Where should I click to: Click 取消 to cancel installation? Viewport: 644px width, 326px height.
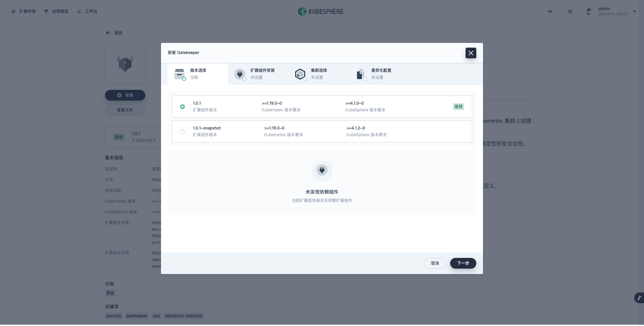point(435,263)
